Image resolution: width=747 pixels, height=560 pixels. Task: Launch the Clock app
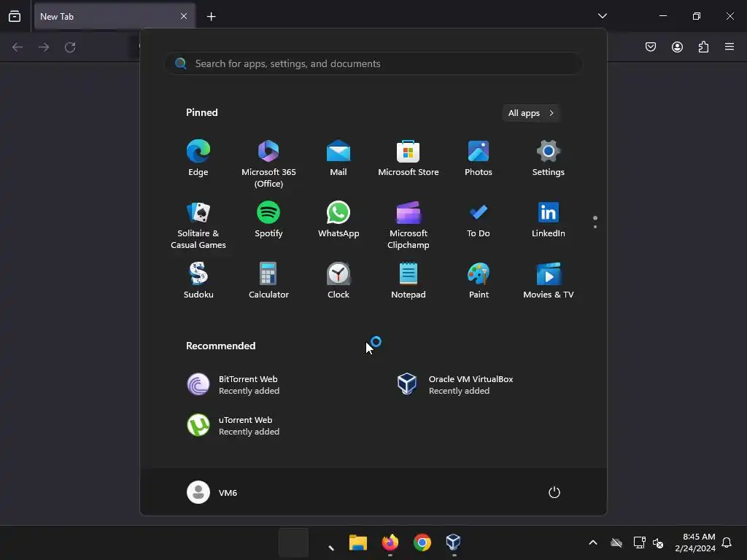[338, 281]
